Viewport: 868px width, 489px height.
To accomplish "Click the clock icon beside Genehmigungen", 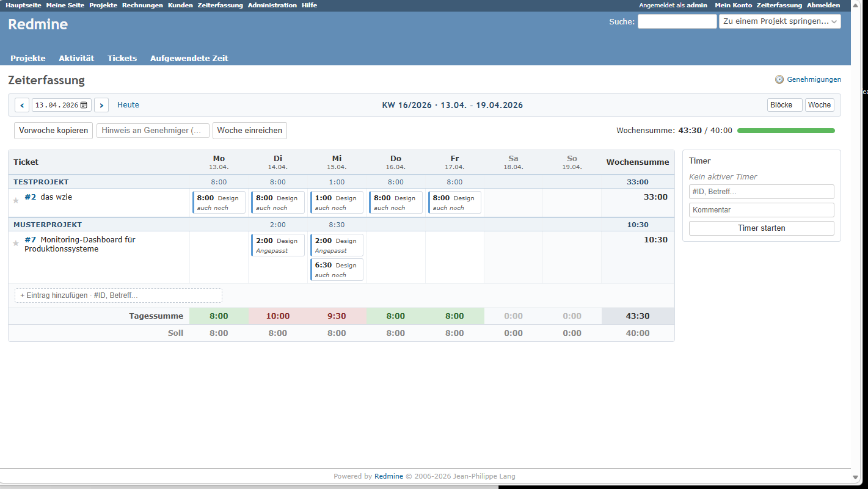I will pos(779,79).
